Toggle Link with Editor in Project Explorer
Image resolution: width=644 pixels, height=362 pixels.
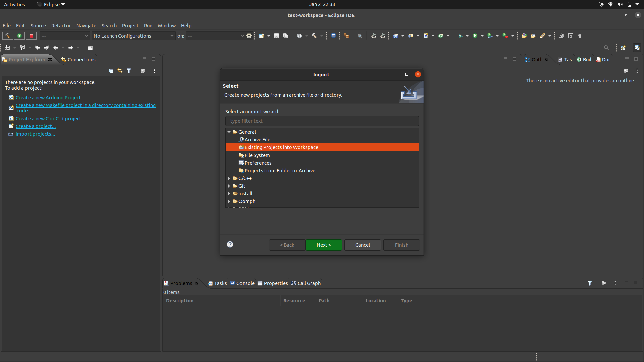(120, 71)
